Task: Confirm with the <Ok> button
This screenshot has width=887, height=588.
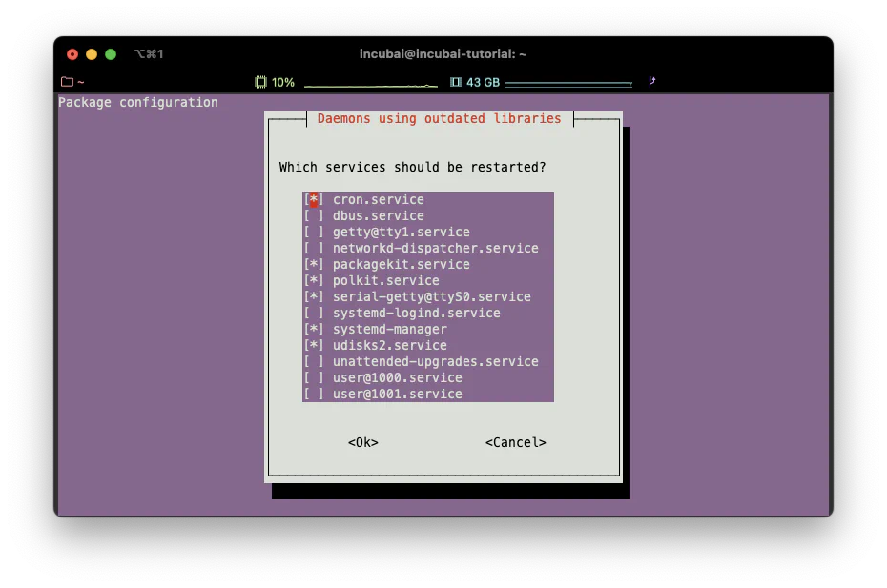Action: pyautogui.click(x=363, y=443)
